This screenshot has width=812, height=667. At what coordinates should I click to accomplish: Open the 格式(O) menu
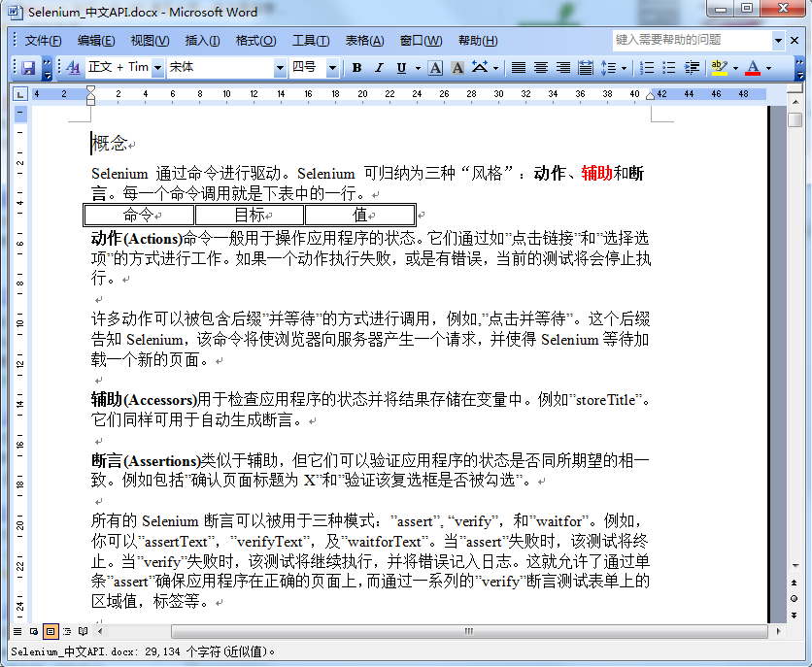(x=255, y=41)
